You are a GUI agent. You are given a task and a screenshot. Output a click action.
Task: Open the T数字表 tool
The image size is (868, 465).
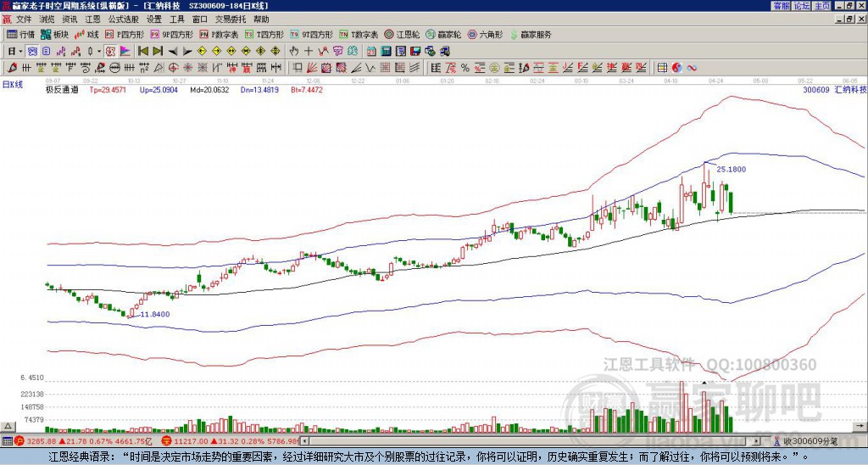[359, 34]
